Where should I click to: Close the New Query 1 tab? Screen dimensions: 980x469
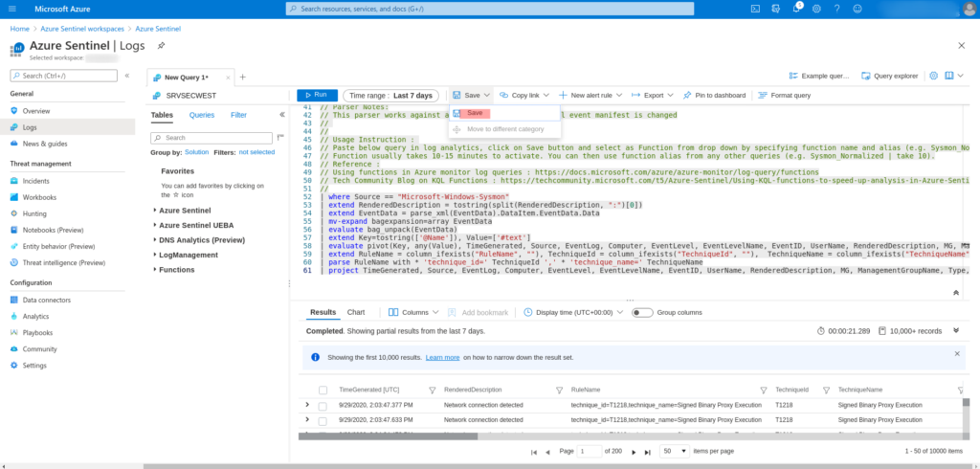228,78
